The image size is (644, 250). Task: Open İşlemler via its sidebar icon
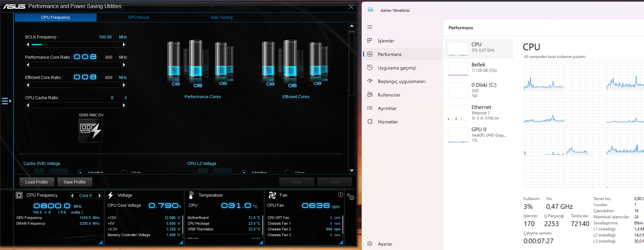coord(370,40)
